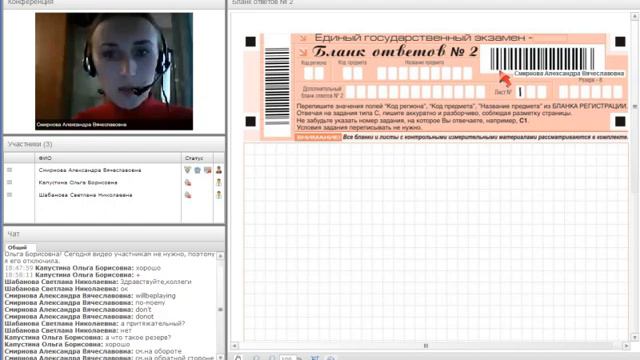This screenshot has width=640, height=360.
Task: Click first status icon in Смирнова's participant row
Action: (x=187, y=170)
